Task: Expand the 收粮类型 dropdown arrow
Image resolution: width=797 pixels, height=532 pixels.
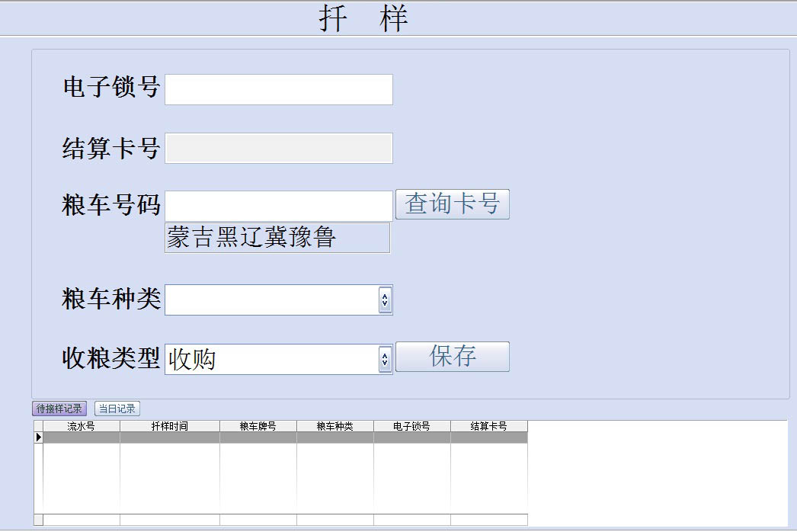Action: pos(385,360)
